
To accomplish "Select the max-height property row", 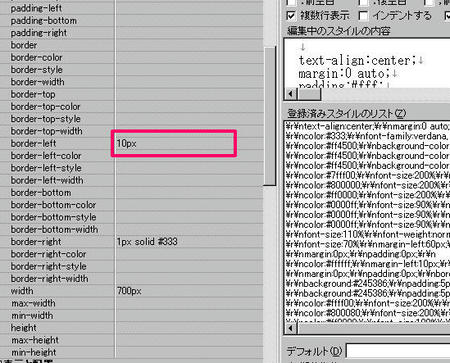I will tap(132, 340).
